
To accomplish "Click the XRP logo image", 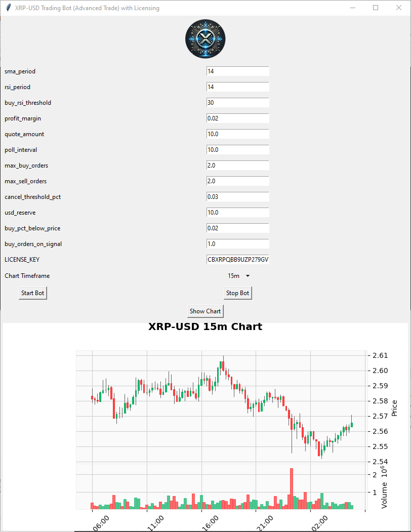I will (205, 38).
